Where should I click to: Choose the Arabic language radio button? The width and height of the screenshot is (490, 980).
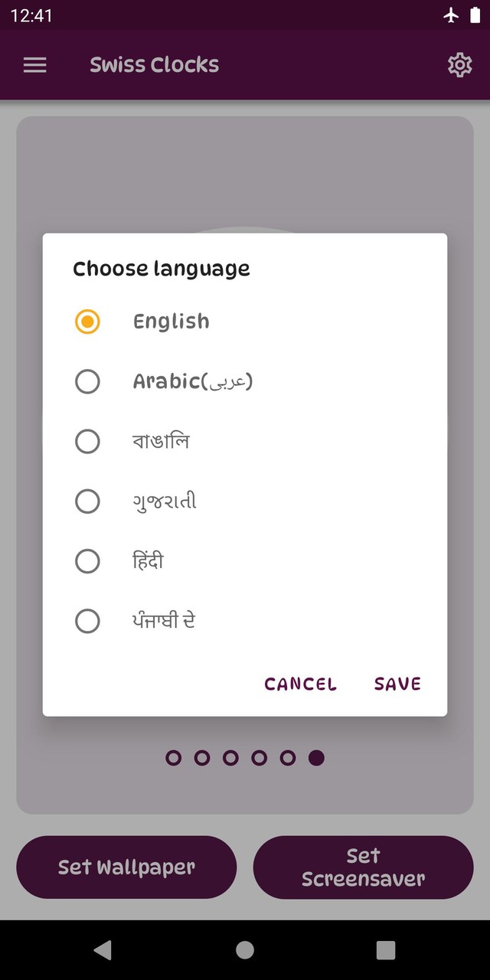(87, 381)
